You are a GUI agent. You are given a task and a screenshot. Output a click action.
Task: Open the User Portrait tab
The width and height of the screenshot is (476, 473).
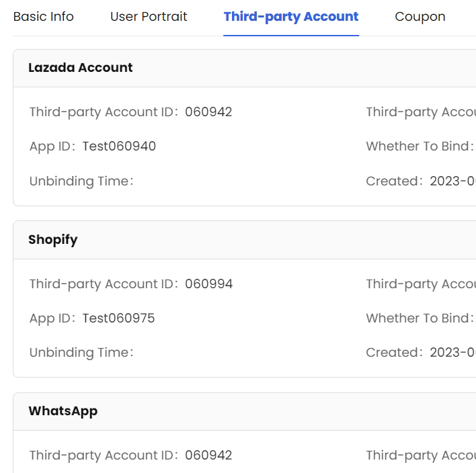coord(149,17)
